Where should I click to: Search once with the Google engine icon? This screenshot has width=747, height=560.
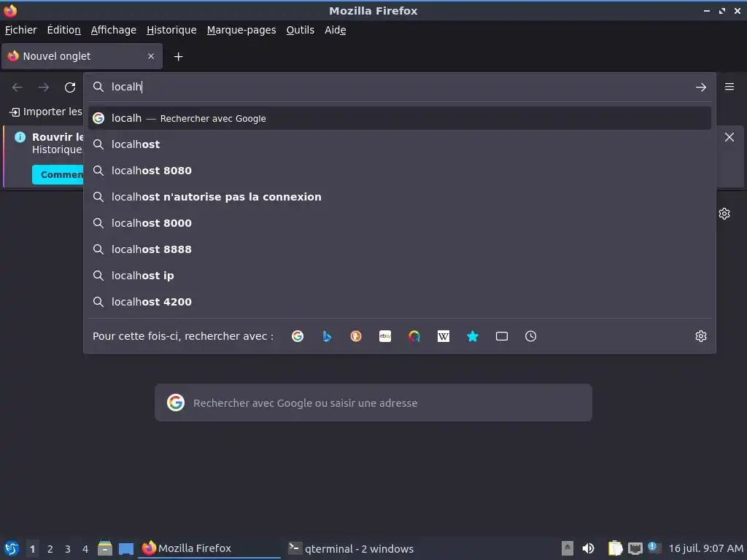click(298, 336)
